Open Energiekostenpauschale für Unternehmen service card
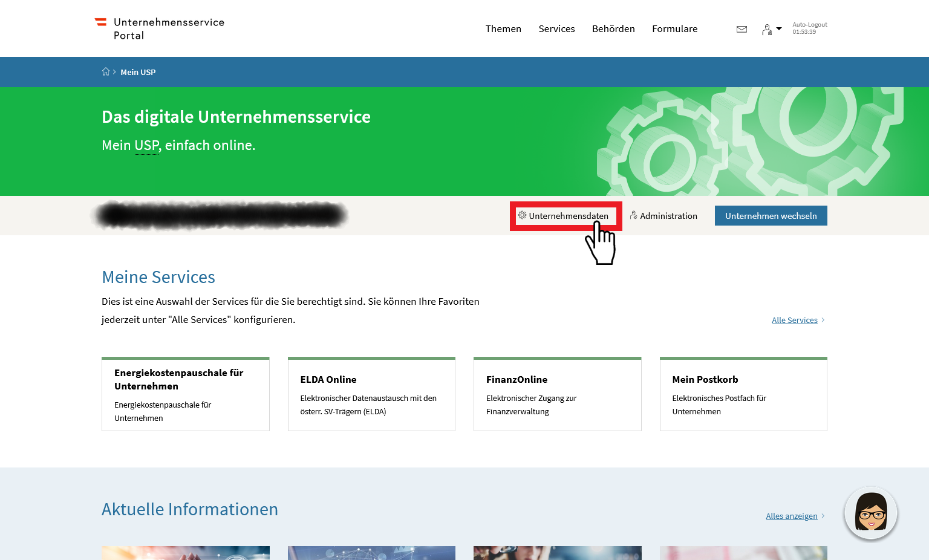The width and height of the screenshot is (929, 560). (x=185, y=394)
